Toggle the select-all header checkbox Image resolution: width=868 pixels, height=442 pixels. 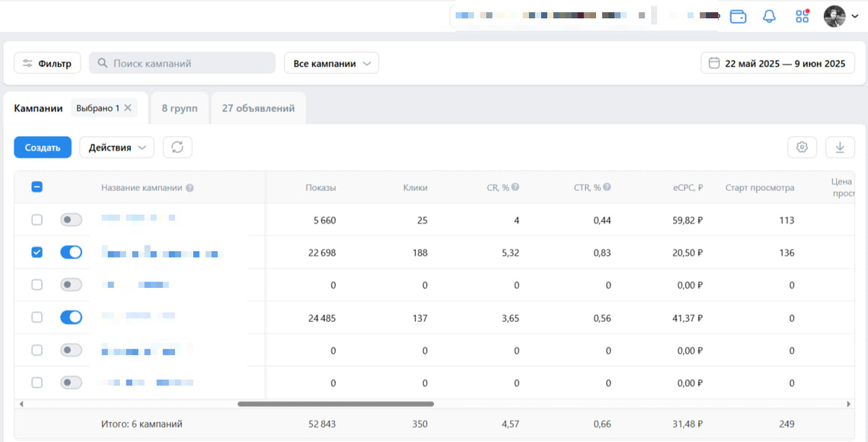click(37, 187)
